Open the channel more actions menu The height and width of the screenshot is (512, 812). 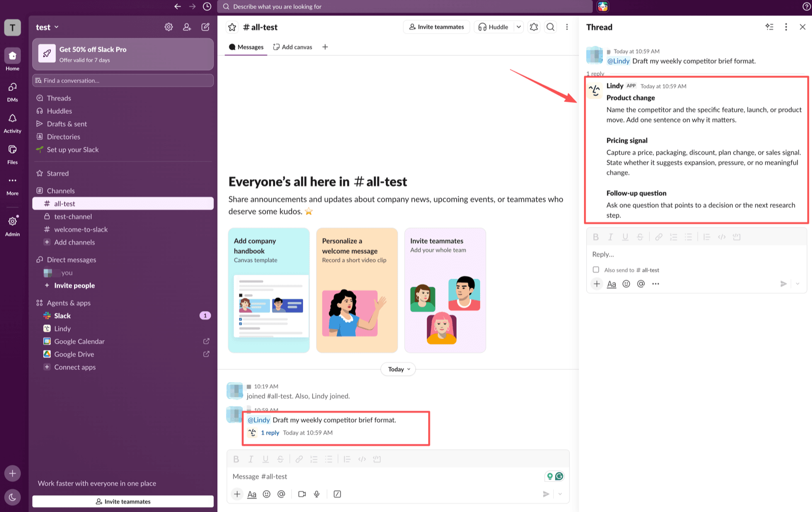coord(567,27)
